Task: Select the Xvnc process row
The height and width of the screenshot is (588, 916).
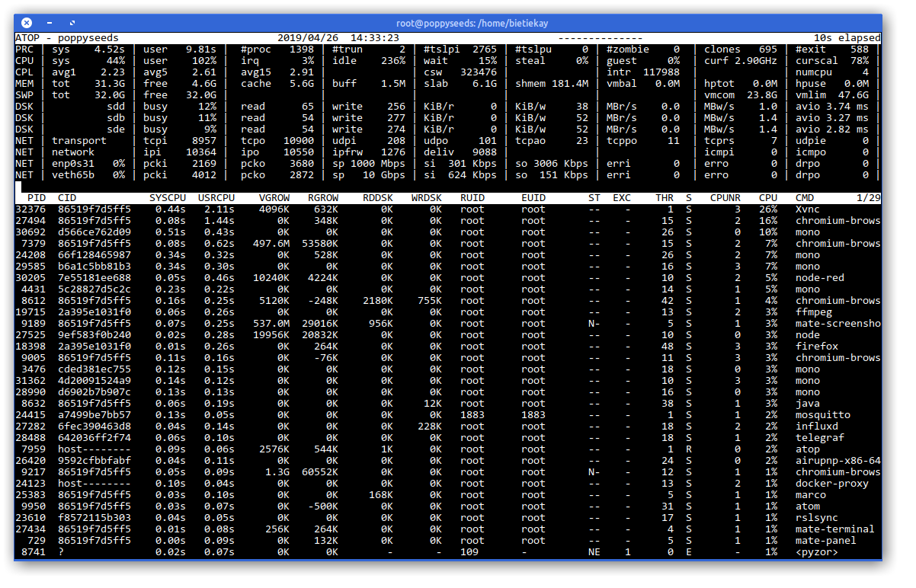Action: point(448,209)
